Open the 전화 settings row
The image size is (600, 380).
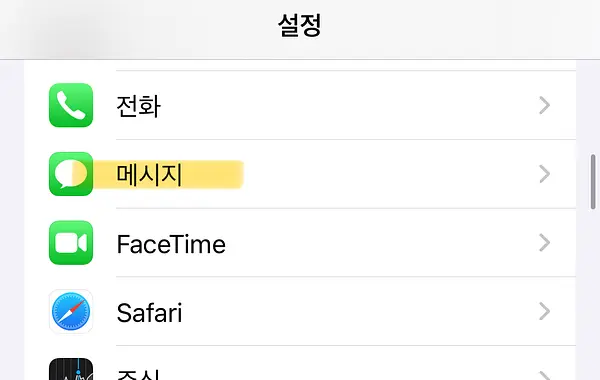[x=300, y=105]
